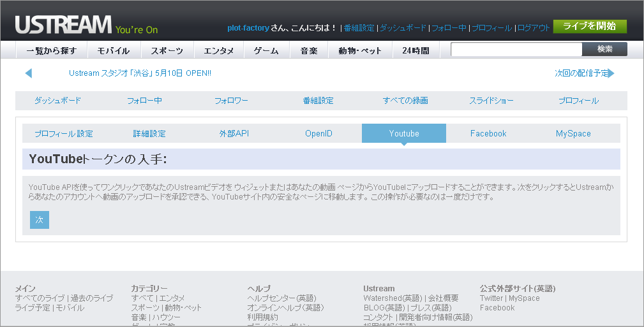The image size is (644, 327).
Task: Select the Facebook sub-tab
Action: (x=488, y=133)
